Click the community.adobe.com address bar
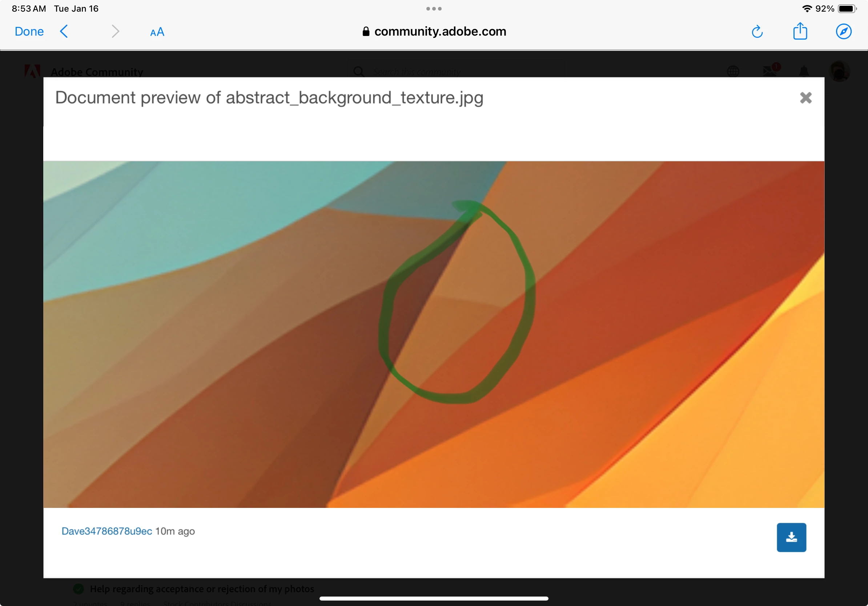This screenshot has height=606, width=868. click(x=434, y=31)
